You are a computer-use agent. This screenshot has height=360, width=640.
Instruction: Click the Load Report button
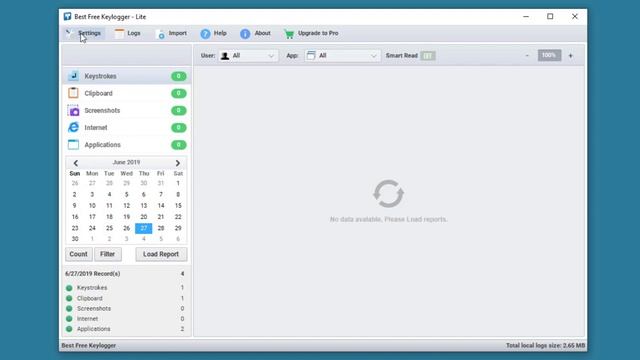(x=161, y=254)
